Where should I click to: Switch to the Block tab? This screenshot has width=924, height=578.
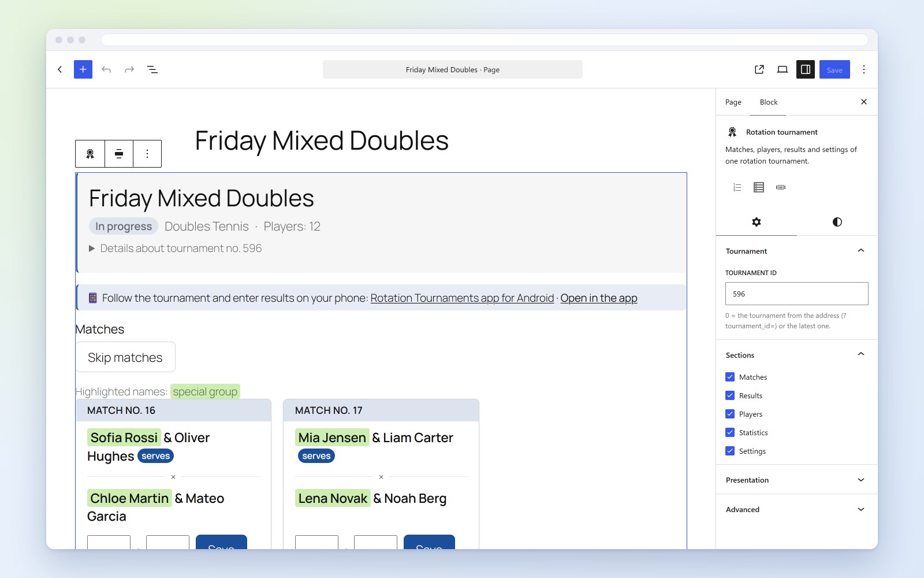[x=769, y=102]
